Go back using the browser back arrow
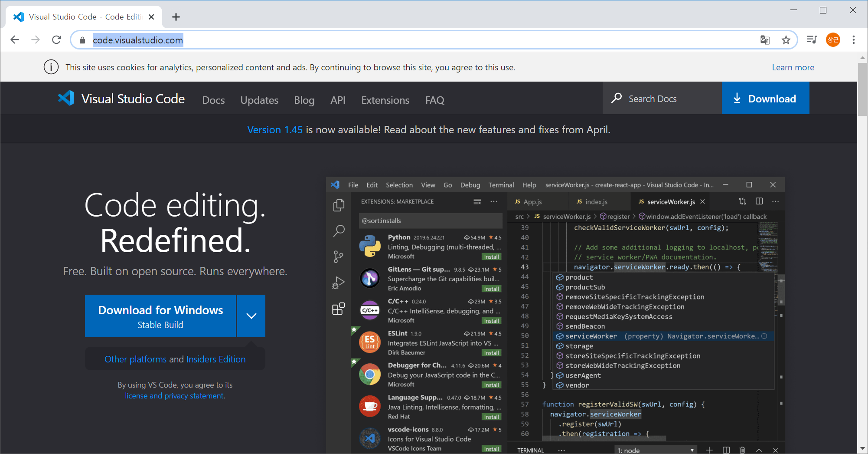The image size is (868, 454). (15, 40)
